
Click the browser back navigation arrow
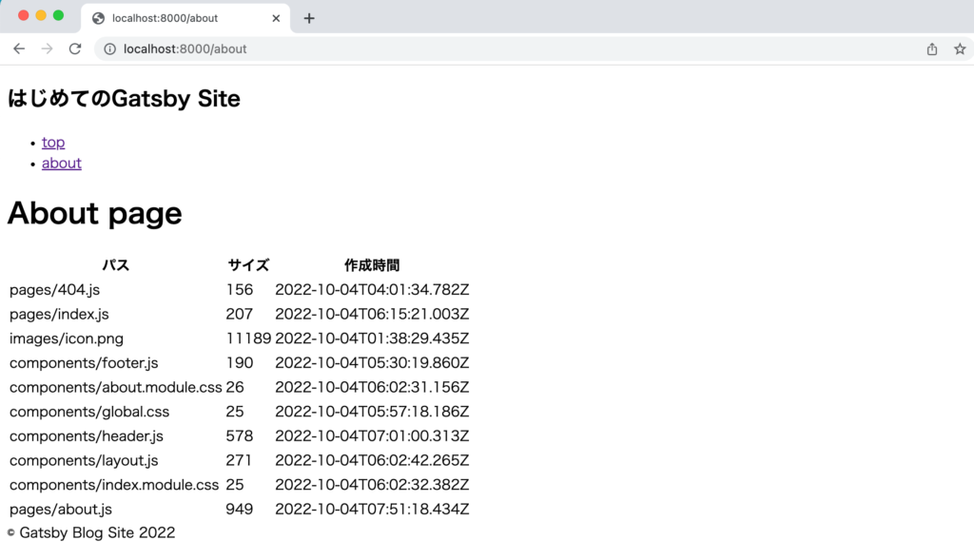click(19, 48)
